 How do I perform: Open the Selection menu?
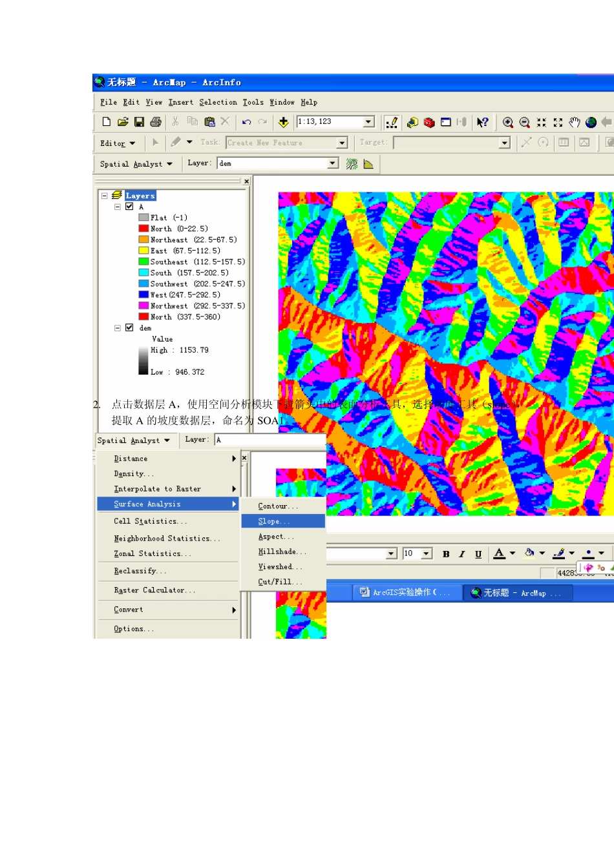point(218,102)
